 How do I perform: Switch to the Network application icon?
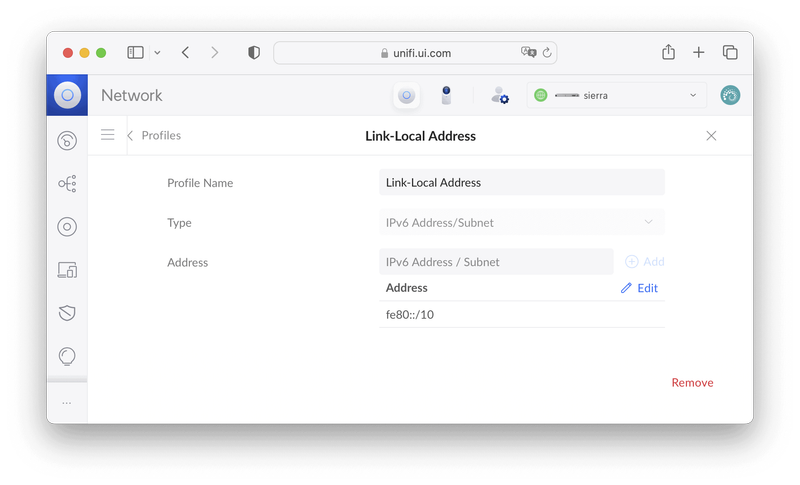[406, 96]
